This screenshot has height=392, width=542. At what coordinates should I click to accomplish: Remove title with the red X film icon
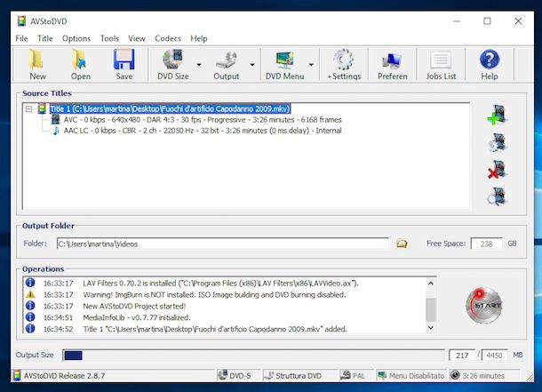(x=498, y=170)
